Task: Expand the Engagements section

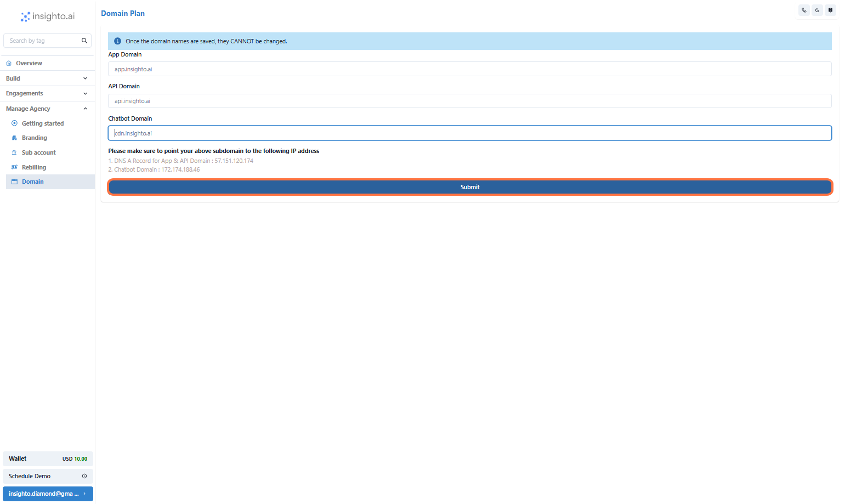Action: tap(47, 93)
